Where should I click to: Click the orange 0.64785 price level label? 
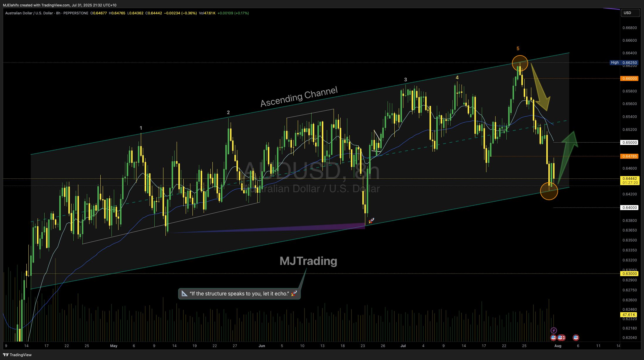coord(630,156)
